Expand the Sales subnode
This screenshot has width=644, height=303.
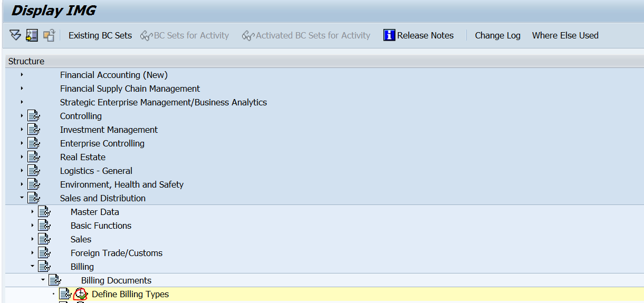pos(32,239)
